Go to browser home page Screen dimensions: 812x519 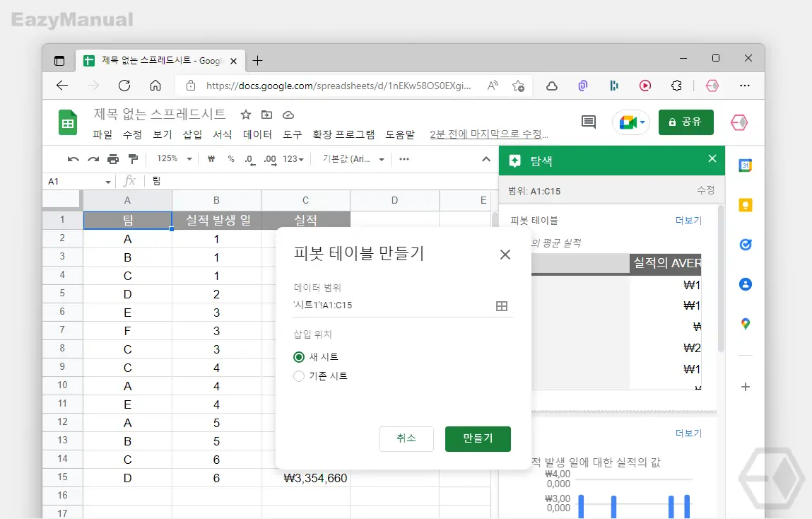point(155,86)
